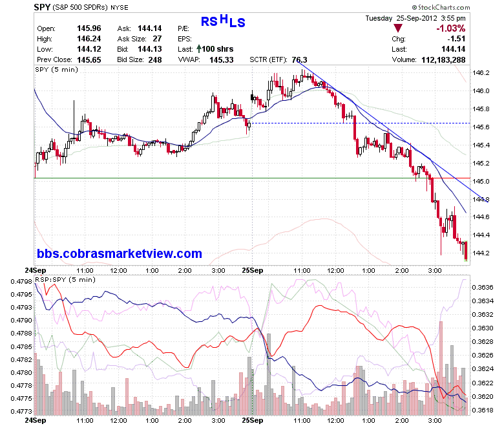The height and width of the screenshot is (426, 504).
Task: Click the 25Sep marker on lower axis
Action: pos(252,420)
